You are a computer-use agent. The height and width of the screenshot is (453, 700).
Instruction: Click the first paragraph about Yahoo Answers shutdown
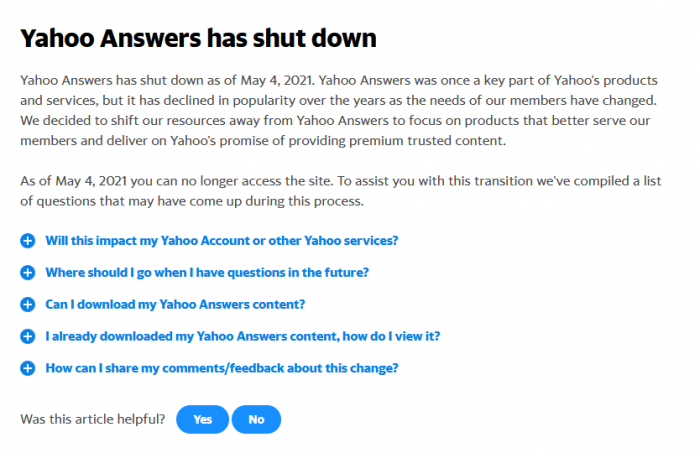(339, 110)
